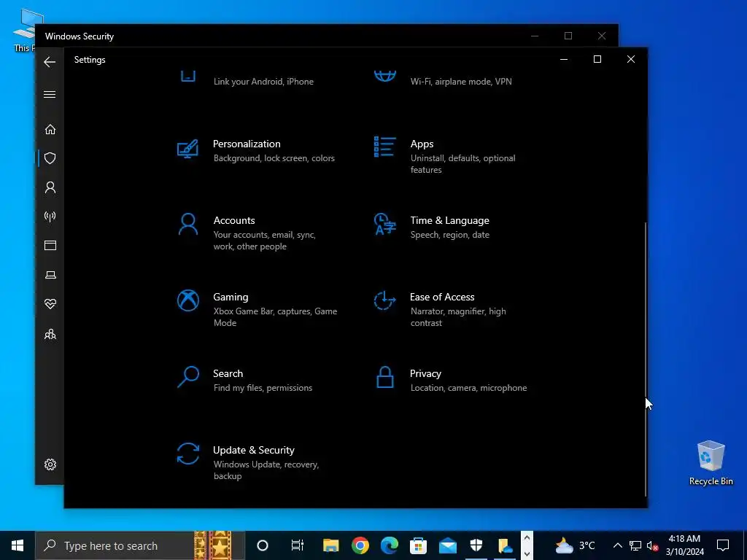This screenshot has height=560, width=747.
Task: Click the Time & Language heading
Action: coord(449,220)
